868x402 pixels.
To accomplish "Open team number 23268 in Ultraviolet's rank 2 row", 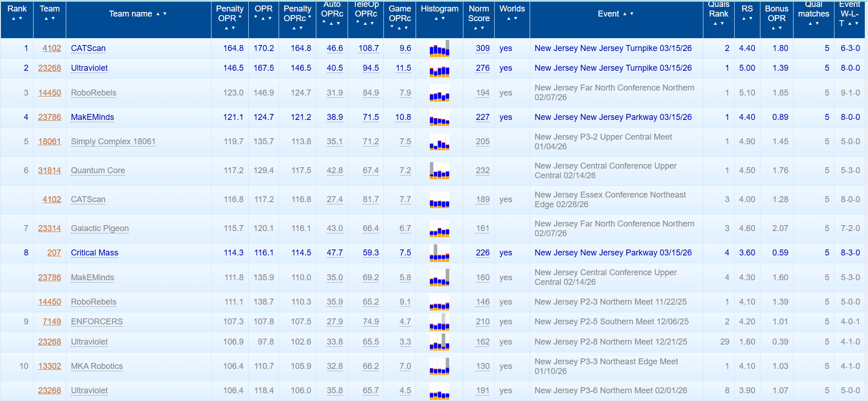I will (x=49, y=68).
